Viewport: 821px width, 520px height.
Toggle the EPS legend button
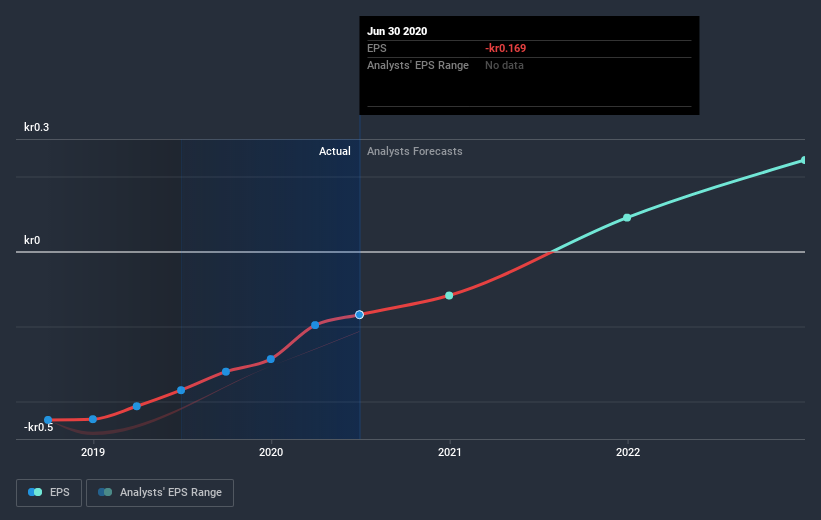(49, 492)
